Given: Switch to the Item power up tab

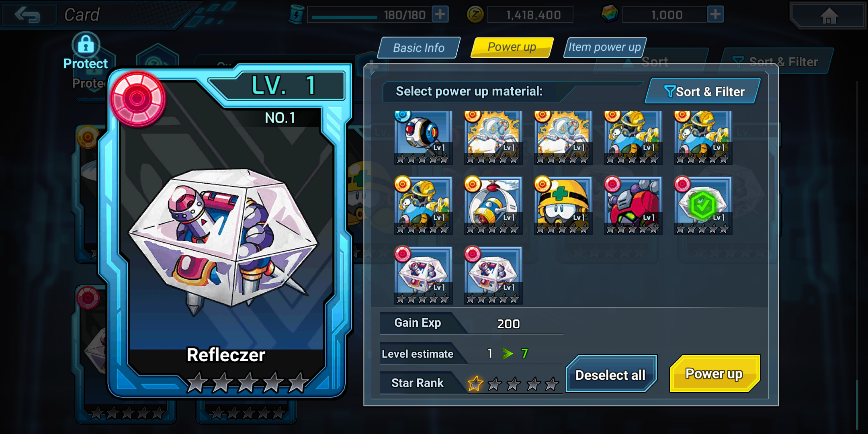Looking at the screenshot, I should pyautogui.click(x=604, y=47).
